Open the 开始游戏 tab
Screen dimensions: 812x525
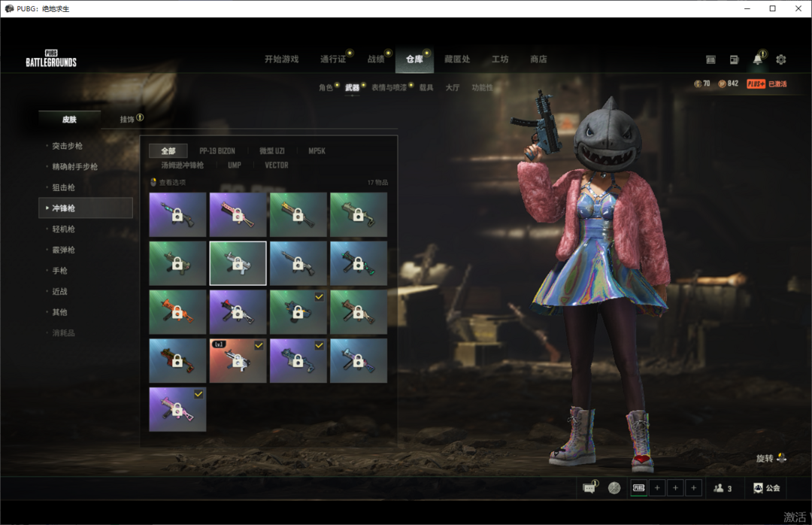(x=282, y=59)
